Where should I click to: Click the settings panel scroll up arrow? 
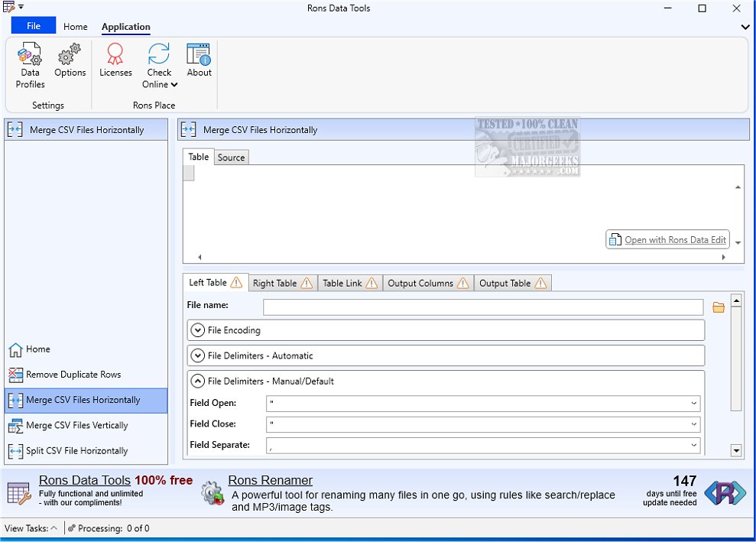click(x=736, y=301)
